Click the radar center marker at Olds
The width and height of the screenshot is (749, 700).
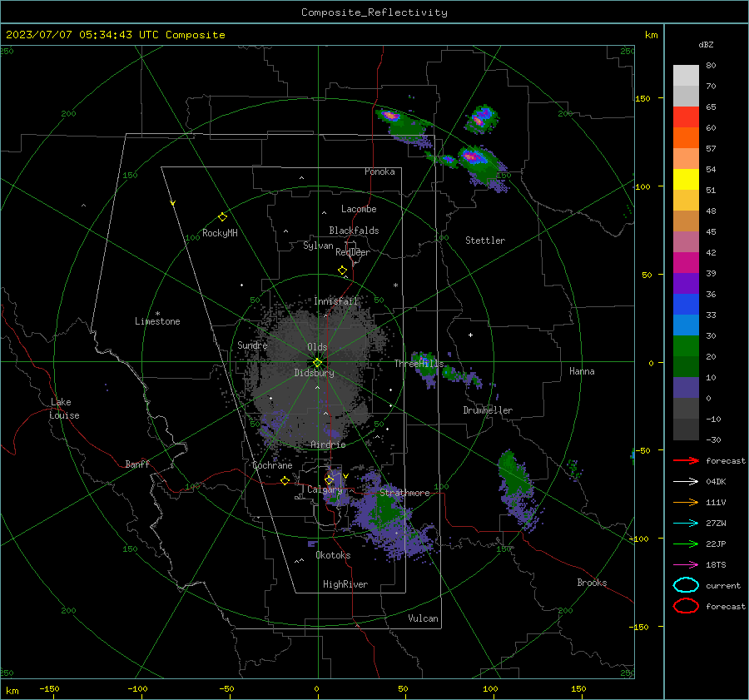317,362
